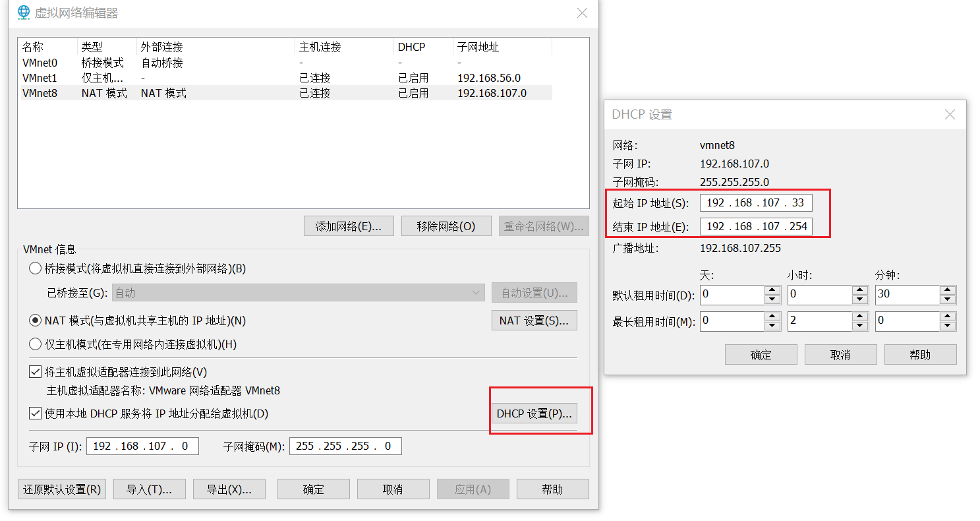980x521 pixels.
Task: Toggle 使用本地 DHCP 服务 checkbox
Action: (x=36, y=414)
